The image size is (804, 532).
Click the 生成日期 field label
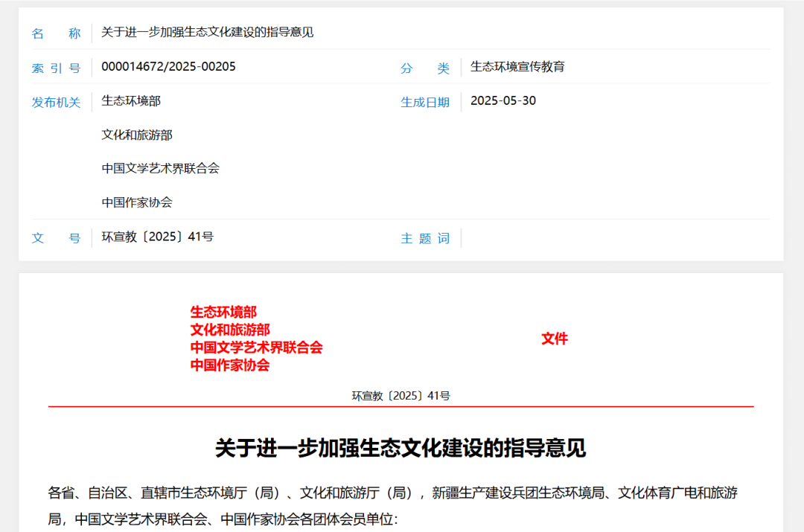pyautogui.click(x=425, y=103)
